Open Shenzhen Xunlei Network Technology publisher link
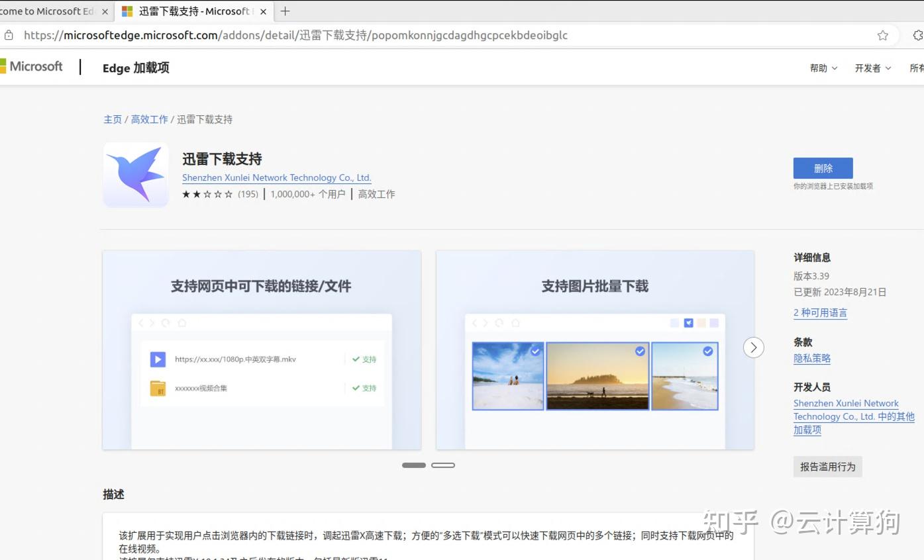Image resolution: width=924 pixels, height=560 pixels. point(277,177)
